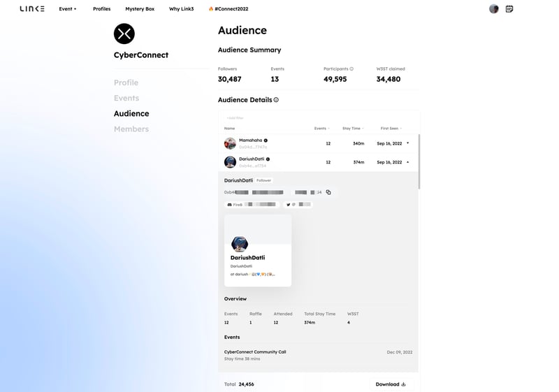Screen dimensions: 559x392
Task: Click the Link3 logo in the header
Action: [32, 9]
